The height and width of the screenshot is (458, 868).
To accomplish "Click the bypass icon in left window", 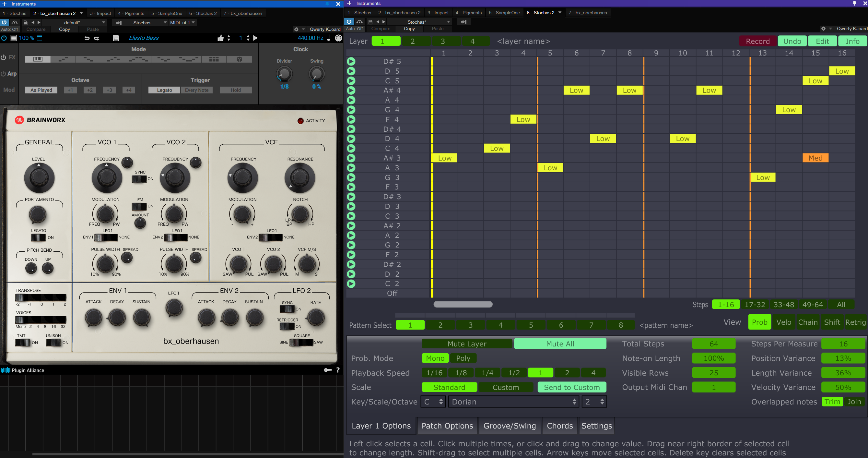I will (x=15, y=22).
